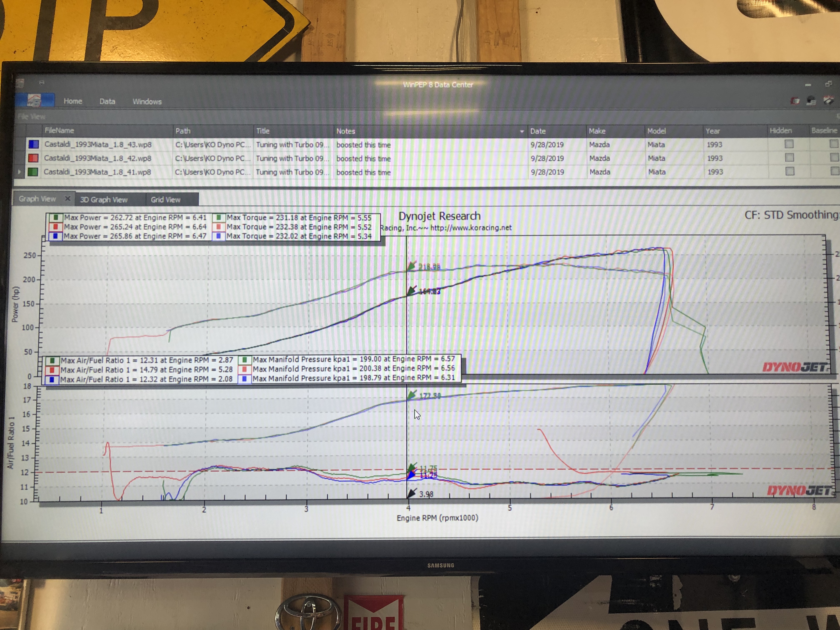
Task: Check Hidden box for Castaldi_1993Miata_1.8_42.wp8
Action: click(x=790, y=157)
